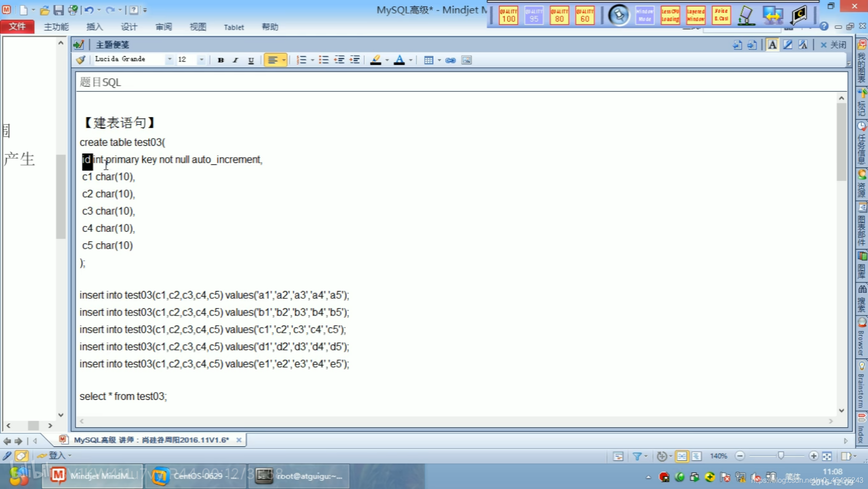
Task: Click the undo arrow icon
Action: tap(89, 10)
